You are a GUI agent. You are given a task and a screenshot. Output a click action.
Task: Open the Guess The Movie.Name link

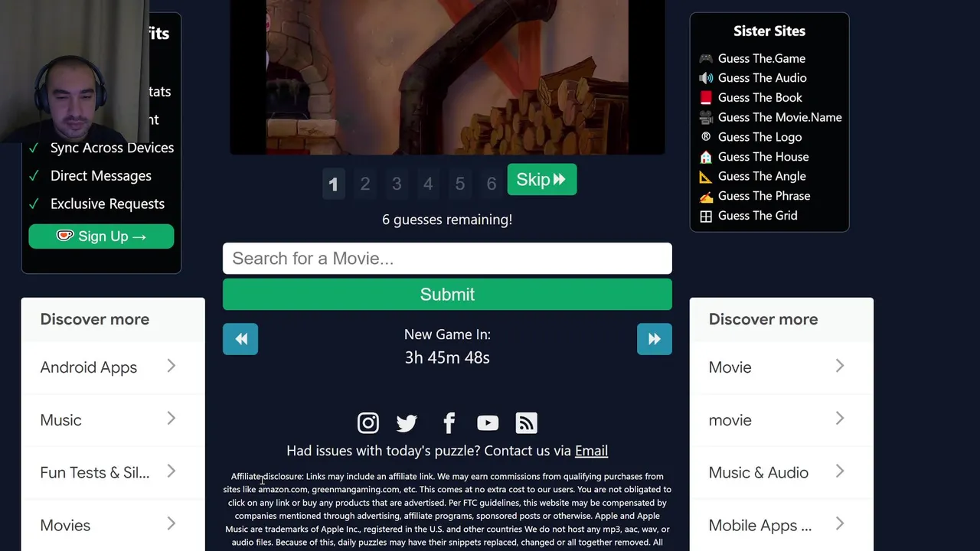[779, 117]
